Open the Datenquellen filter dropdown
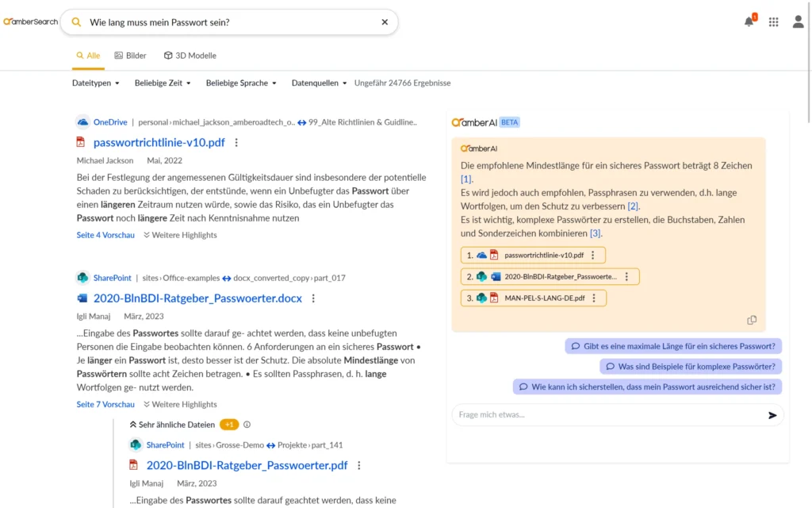This screenshot has height=508, width=812. pyautogui.click(x=320, y=83)
